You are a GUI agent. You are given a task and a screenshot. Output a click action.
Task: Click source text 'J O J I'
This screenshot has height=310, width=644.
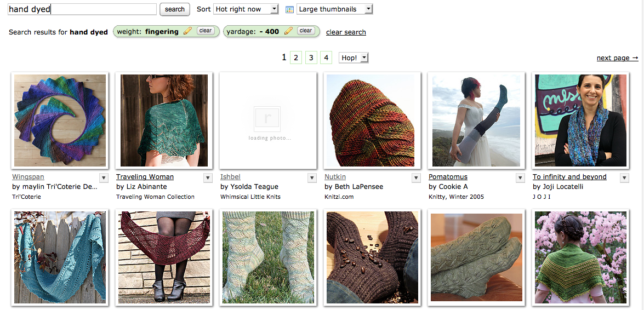tap(542, 197)
